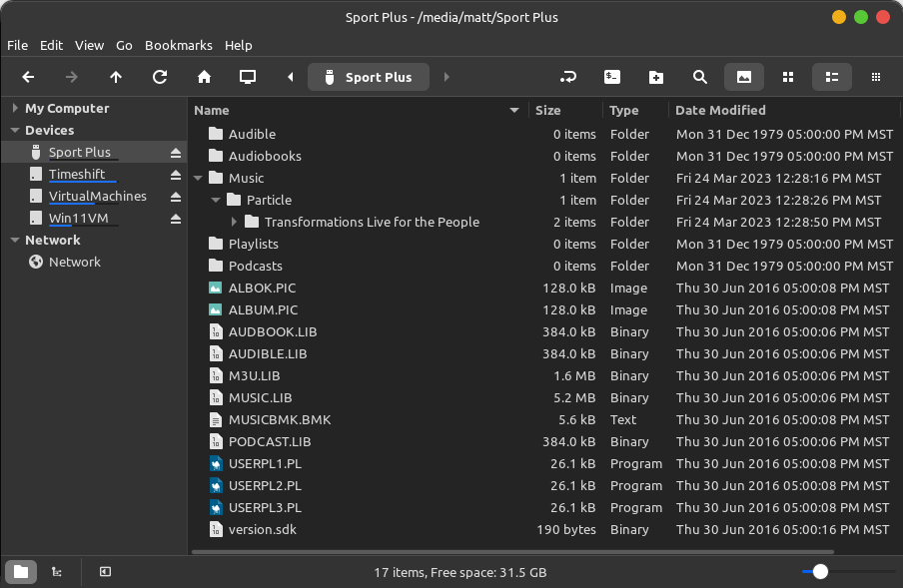Open terminal in current folder
This screenshot has height=588, width=903.
pyautogui.click(x=612, y=77)
